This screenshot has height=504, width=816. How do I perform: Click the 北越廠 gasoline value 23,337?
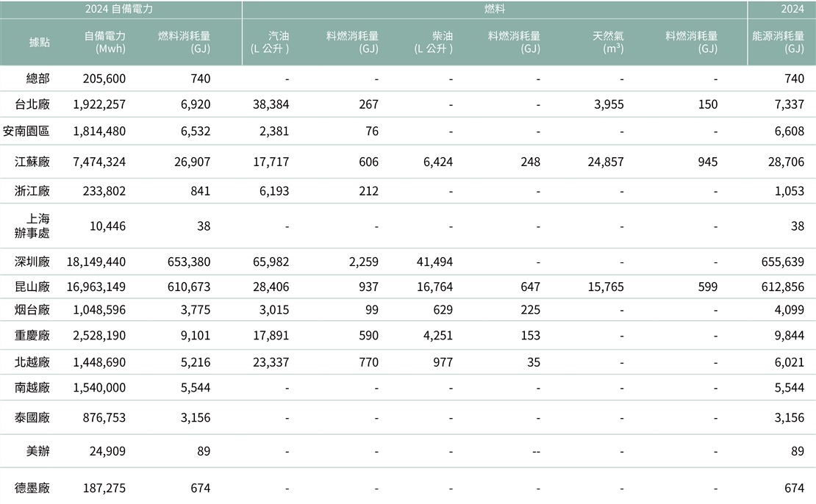coord(270,362)
